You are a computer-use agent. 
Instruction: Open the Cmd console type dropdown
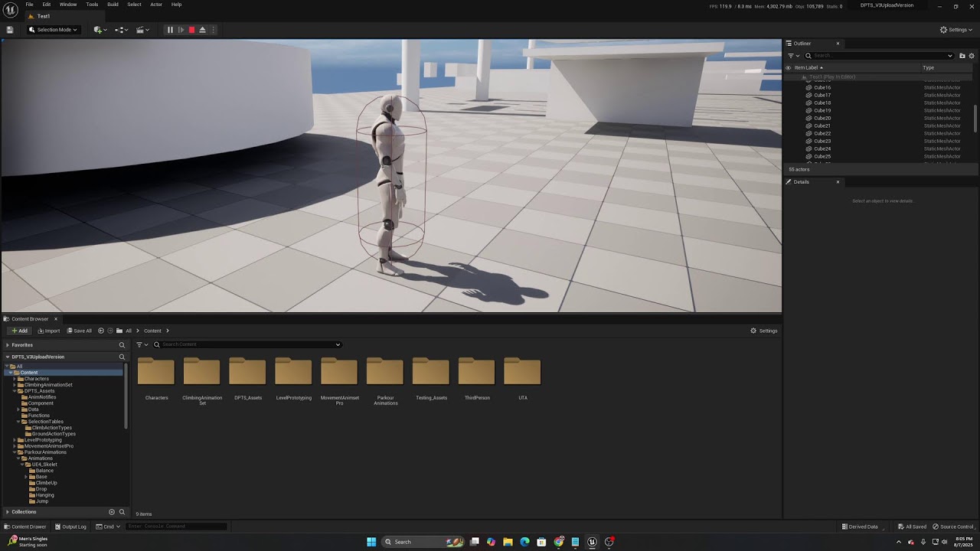click(108, 527)
